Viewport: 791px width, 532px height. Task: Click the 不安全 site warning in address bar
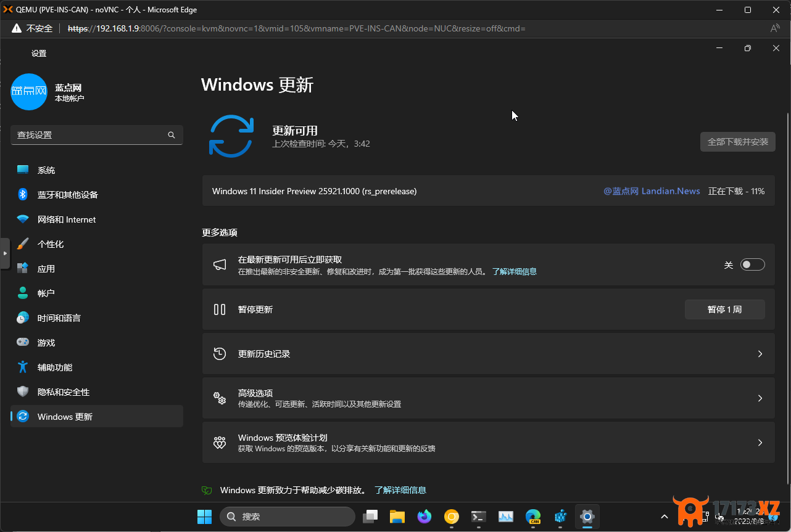(x=32, y=28)
